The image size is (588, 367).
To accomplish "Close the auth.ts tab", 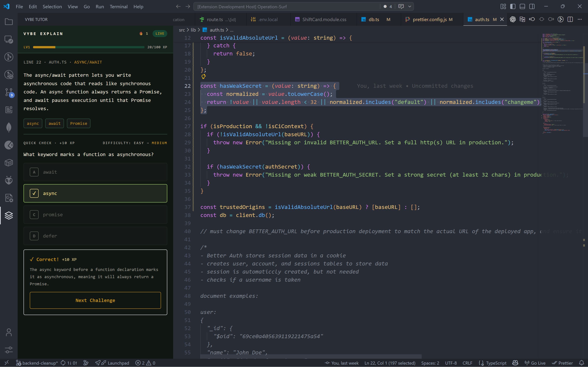I will (502, 19).
